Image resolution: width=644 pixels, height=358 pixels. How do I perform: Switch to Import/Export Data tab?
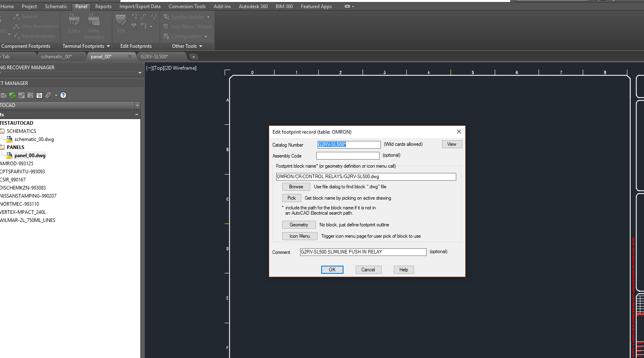click(140, 6)
